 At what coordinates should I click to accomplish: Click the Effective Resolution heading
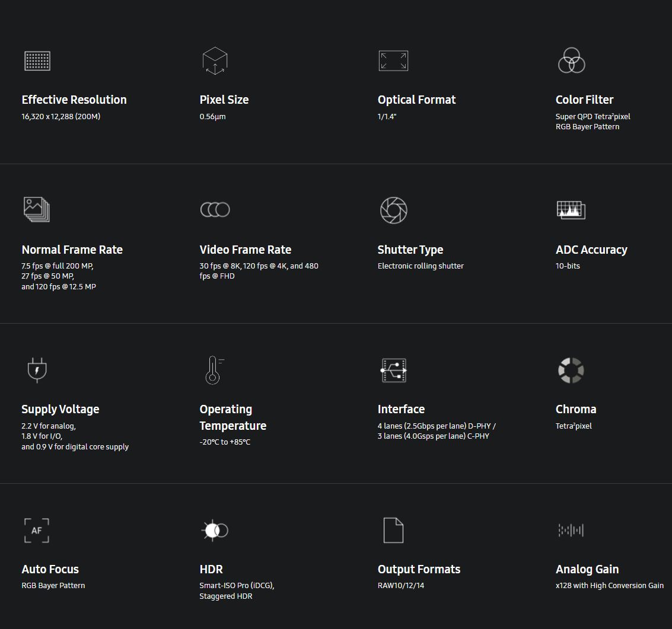74,100
